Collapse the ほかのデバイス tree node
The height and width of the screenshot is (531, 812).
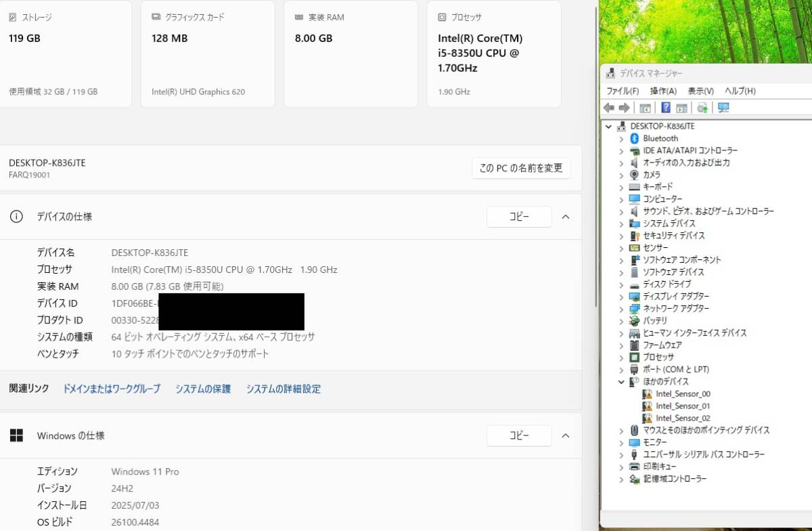(x=621, y=381)
